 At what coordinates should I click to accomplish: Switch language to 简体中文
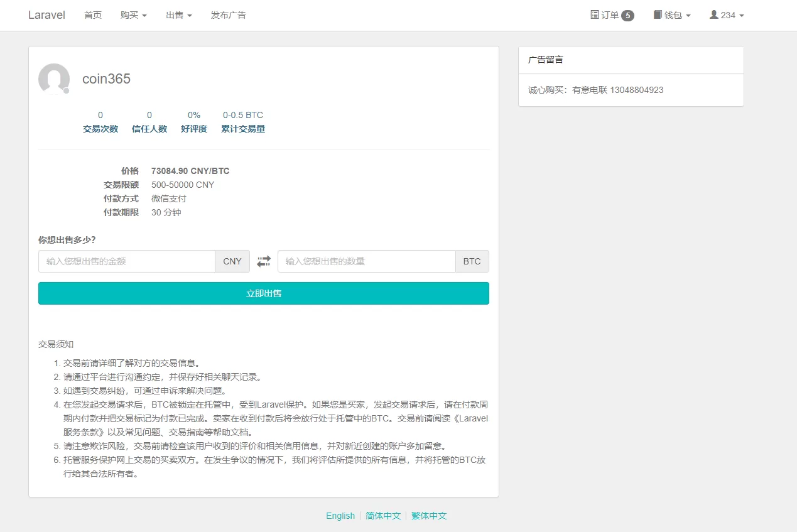(383, 516)
